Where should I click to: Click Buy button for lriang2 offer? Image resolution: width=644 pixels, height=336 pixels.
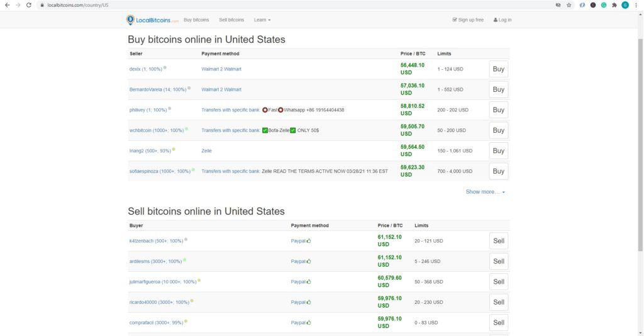point(499,151)
